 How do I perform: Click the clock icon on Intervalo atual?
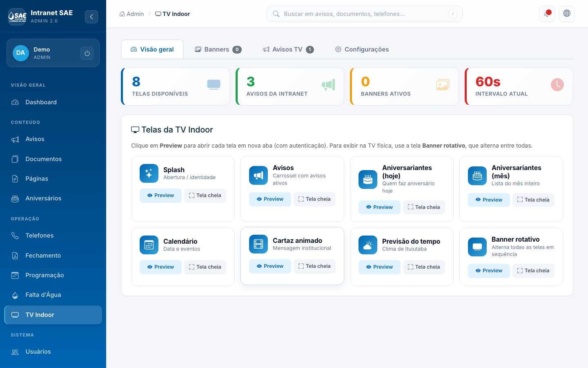557,85
